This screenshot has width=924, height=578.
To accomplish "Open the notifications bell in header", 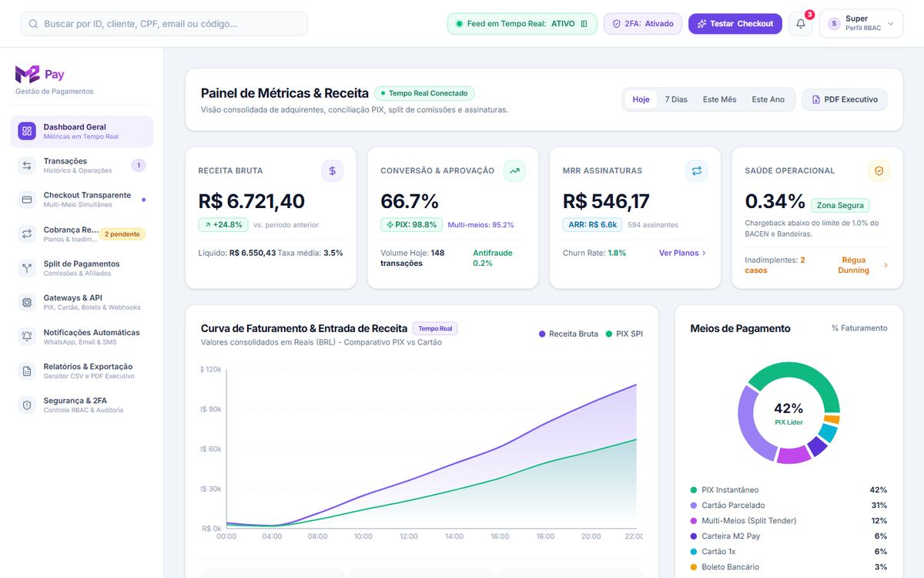I will point(801,24).
